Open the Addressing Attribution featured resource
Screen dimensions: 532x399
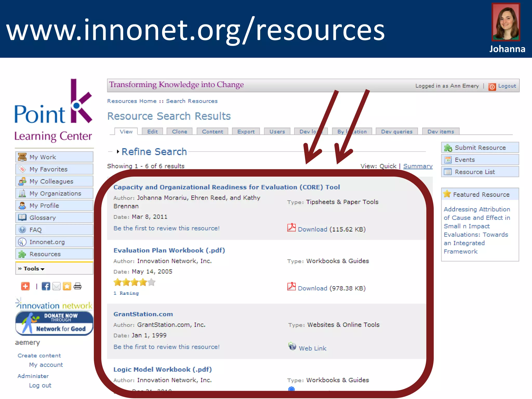pos(477,230)
